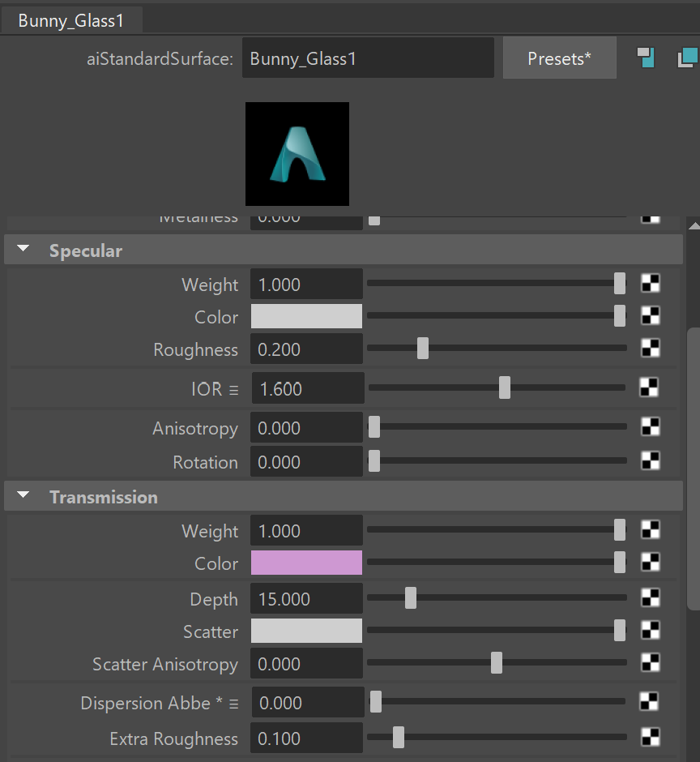This screenshot has height=762, width=700.
Task: Click the IOR value field
Action: [307, 389]
